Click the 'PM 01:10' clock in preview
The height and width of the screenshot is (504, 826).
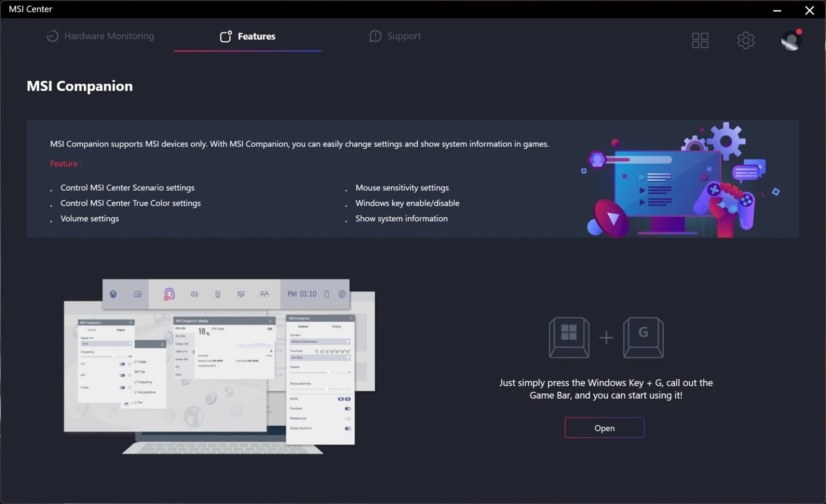[302, 294]
